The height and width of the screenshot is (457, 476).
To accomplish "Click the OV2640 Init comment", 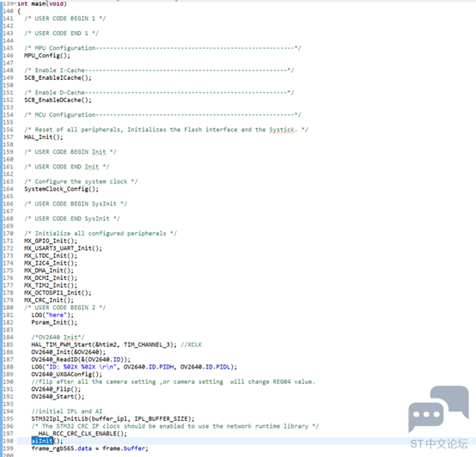I will click(58, 338).
